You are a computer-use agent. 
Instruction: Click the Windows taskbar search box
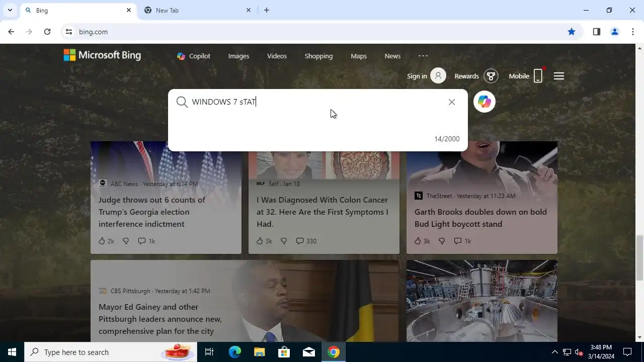pyautogui.click(x=110, y=352)
